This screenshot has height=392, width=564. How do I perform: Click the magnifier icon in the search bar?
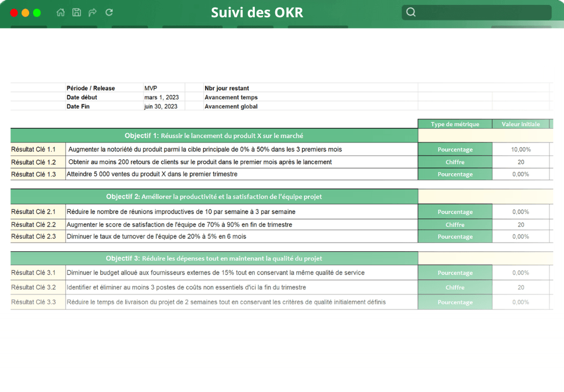click(x=411, y=12)
